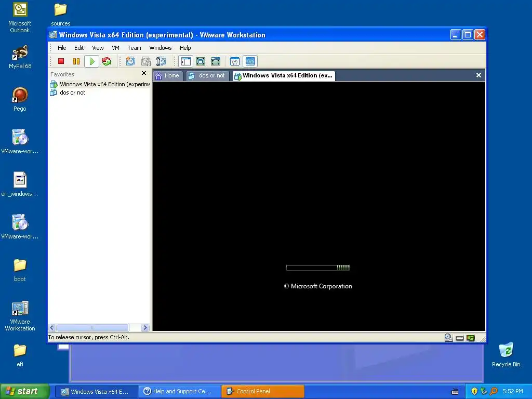Select dos or not in Favorites
Viewport: 532px width, 399px height.
[x=68, y=92]
